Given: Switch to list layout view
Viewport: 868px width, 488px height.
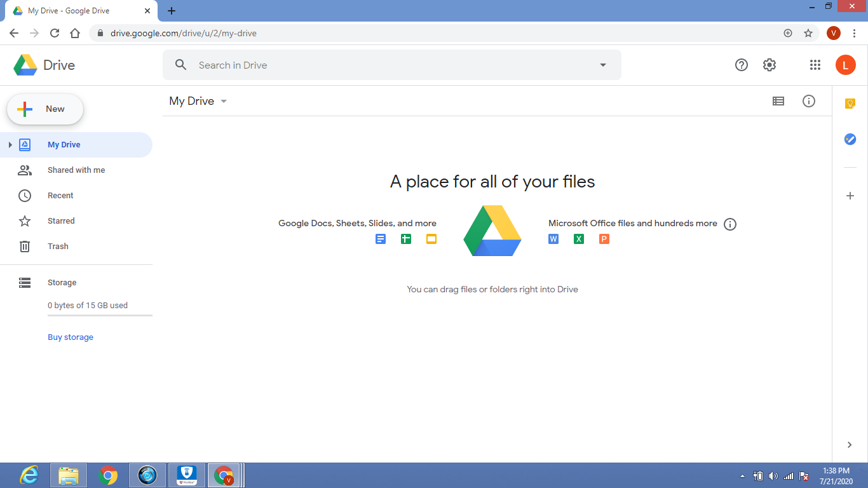Looking at the screenshot, I should click(x=778, y=101).
